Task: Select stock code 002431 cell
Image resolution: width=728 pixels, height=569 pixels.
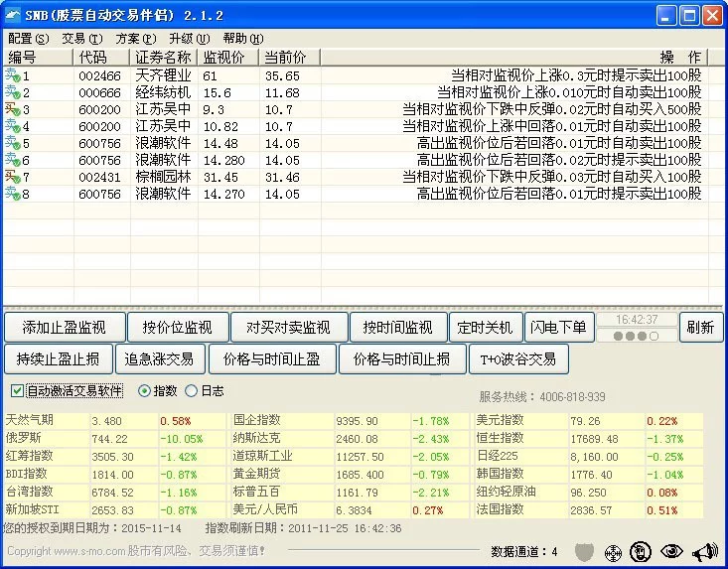Action: coord(100,177)
